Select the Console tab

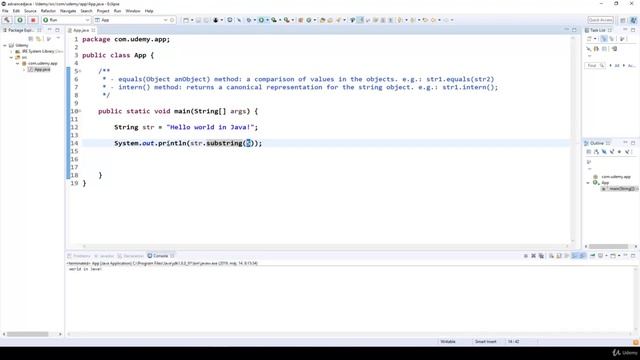point(160,256)
